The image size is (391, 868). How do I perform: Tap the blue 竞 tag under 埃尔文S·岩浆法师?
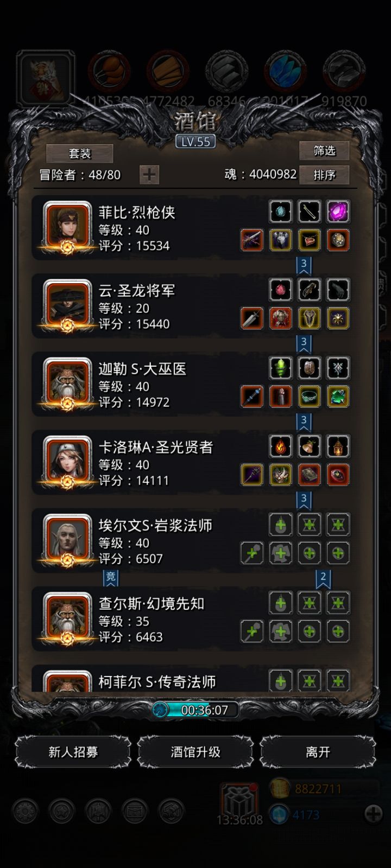[x=111, y=578]
